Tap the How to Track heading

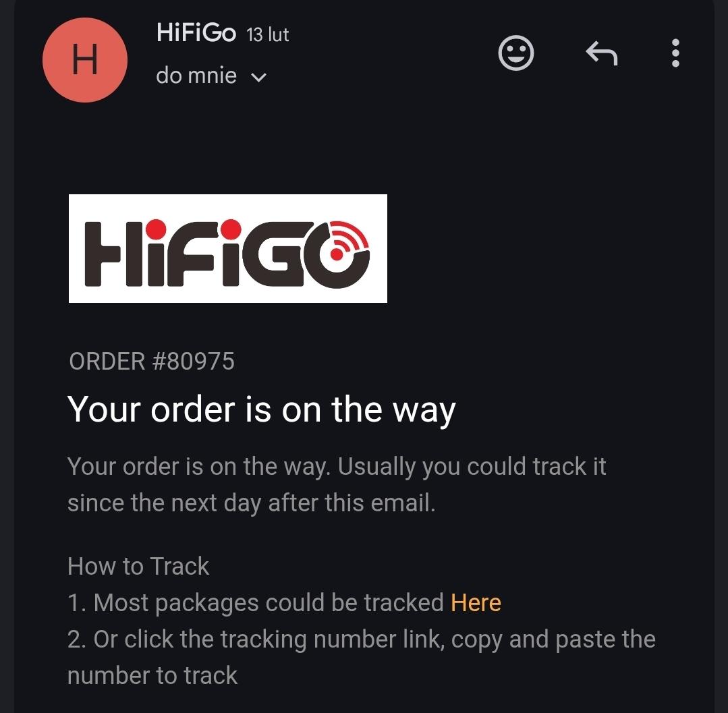(138, 567)
